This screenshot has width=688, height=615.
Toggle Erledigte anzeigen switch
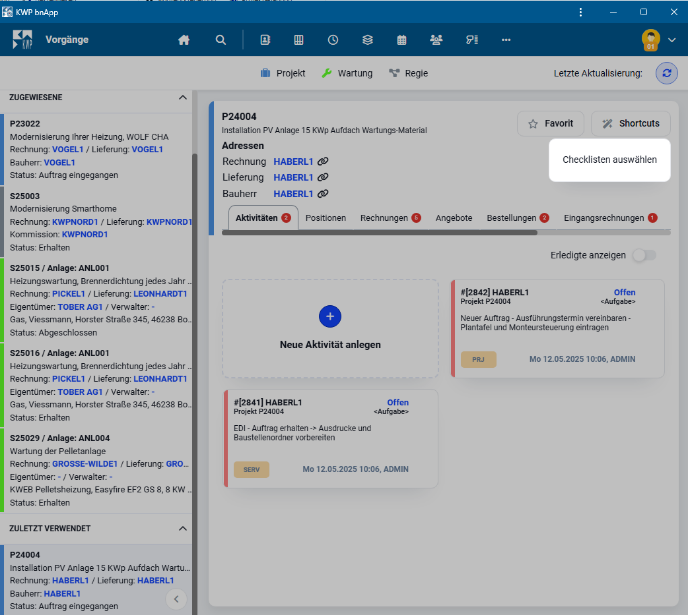click(643, 255)
